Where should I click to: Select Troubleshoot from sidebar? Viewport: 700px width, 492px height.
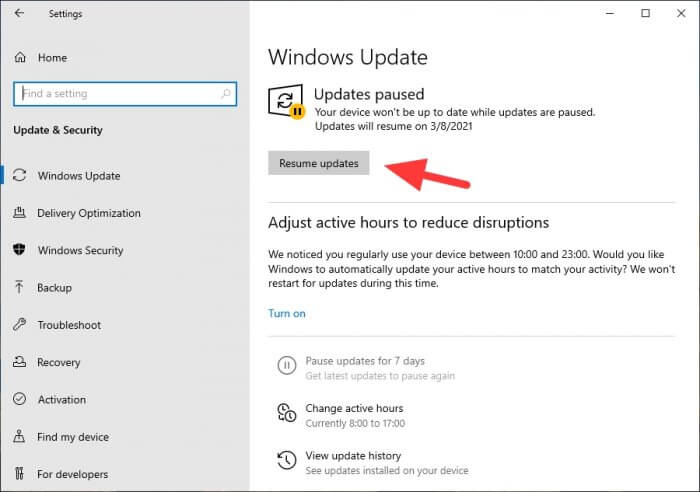point(69,325)
